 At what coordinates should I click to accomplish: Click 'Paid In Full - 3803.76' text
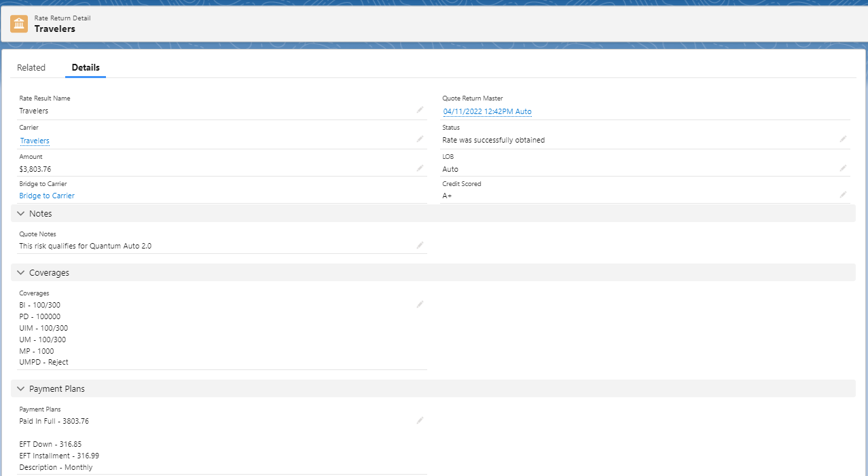coord(54,421)
